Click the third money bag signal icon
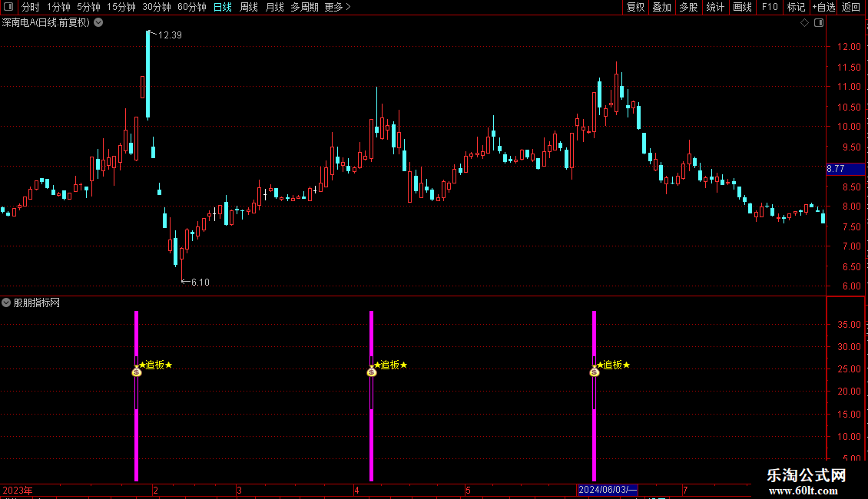Image resolution: width=868 pixels, height=499 pixels. tap(595, 371)
